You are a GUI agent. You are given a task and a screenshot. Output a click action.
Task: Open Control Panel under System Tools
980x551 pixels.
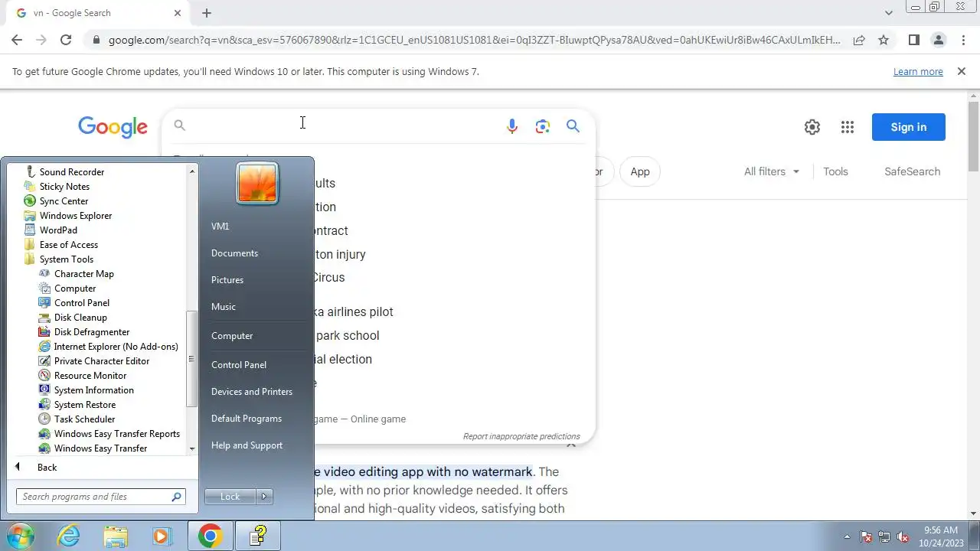[81, 303]
